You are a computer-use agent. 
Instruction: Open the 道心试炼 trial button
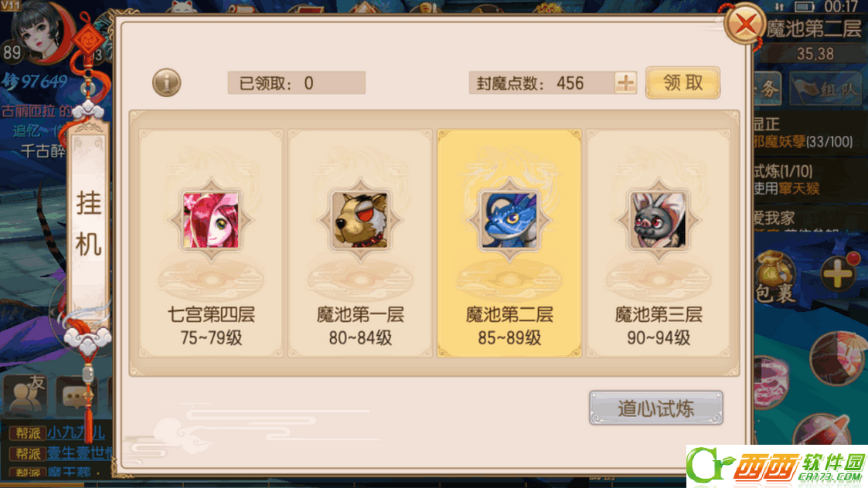coord(656,408)
